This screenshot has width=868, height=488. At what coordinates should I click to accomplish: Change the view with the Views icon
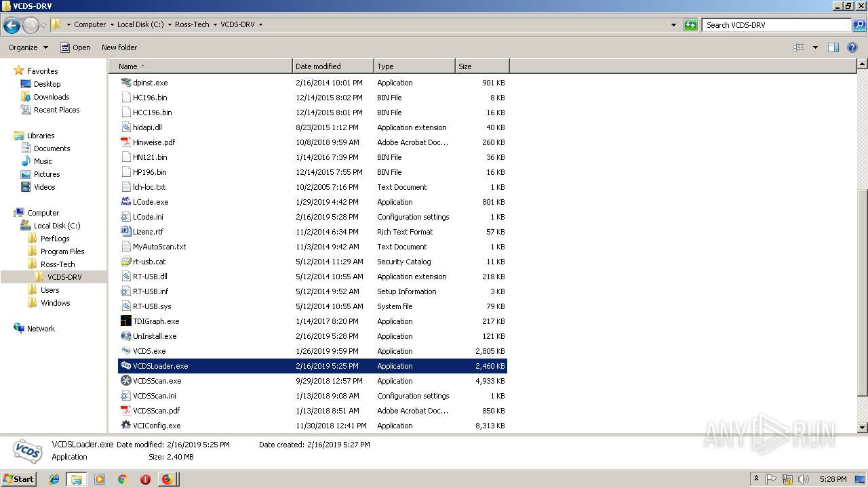click(799, 47)
